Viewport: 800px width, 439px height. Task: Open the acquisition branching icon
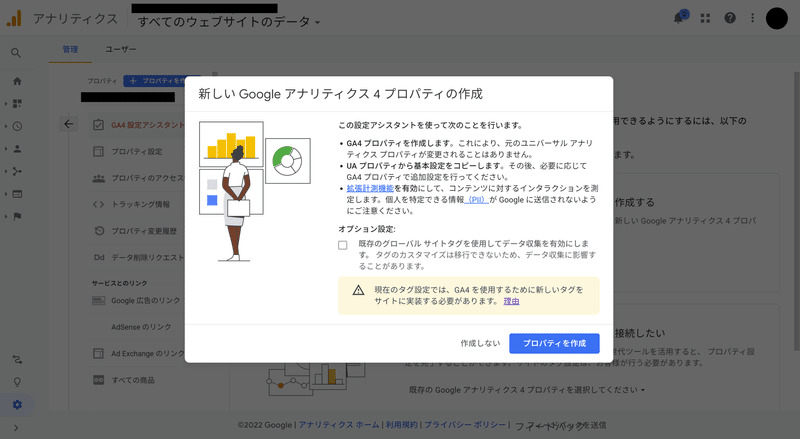pos(17,172)
